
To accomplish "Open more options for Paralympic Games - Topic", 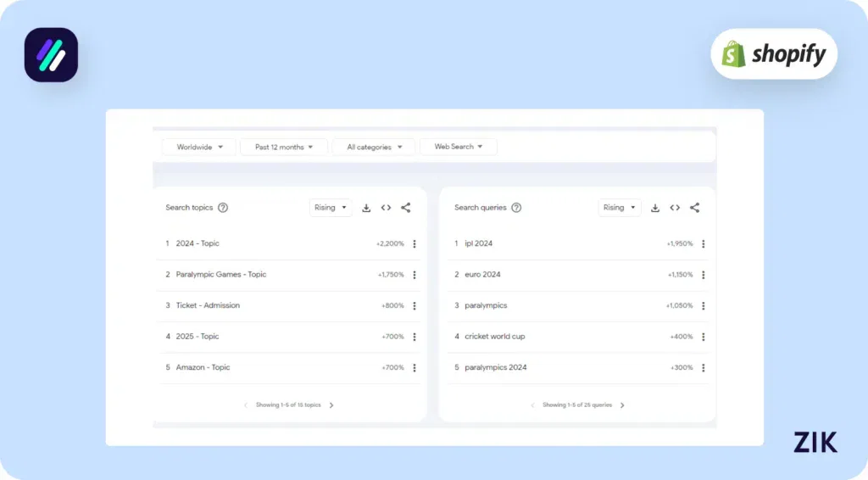I will [414, 275].
